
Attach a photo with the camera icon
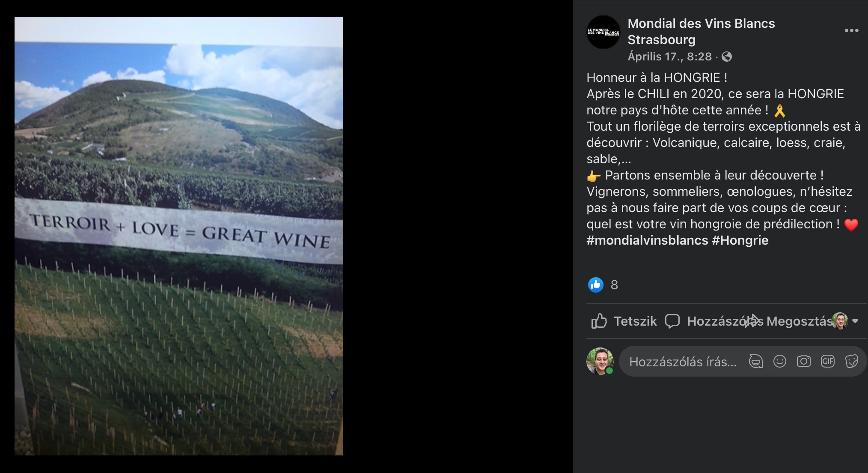click(x=803, y=361)
